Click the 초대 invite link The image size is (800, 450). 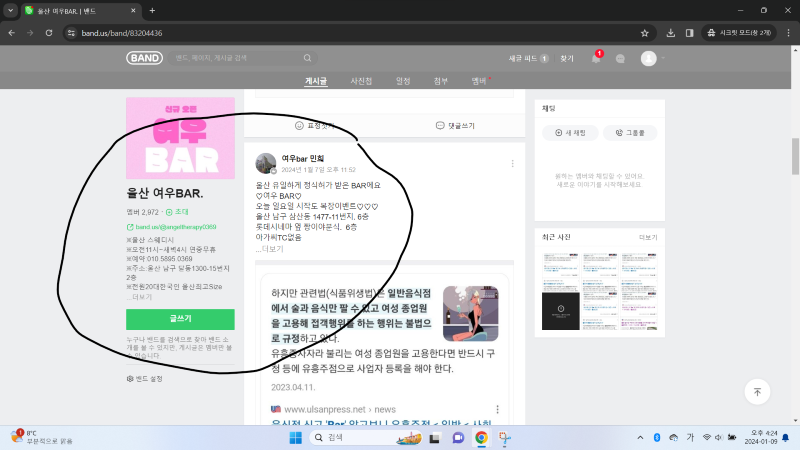click(177, 212)
